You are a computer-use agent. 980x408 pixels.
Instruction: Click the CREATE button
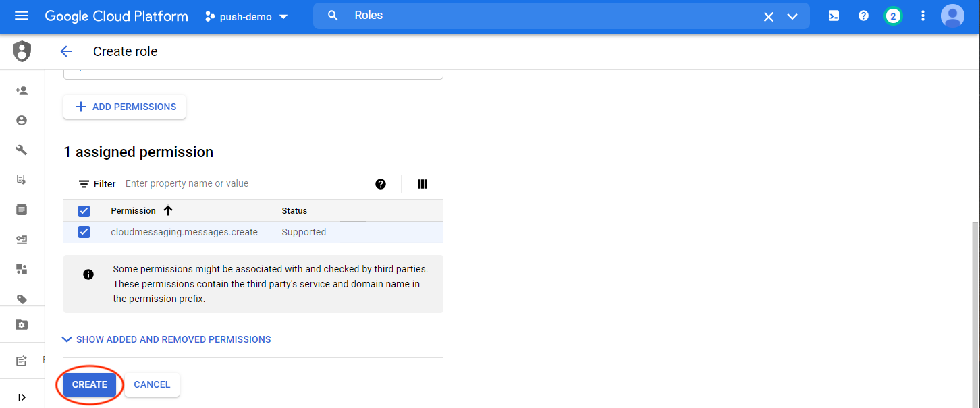(90, 384)
